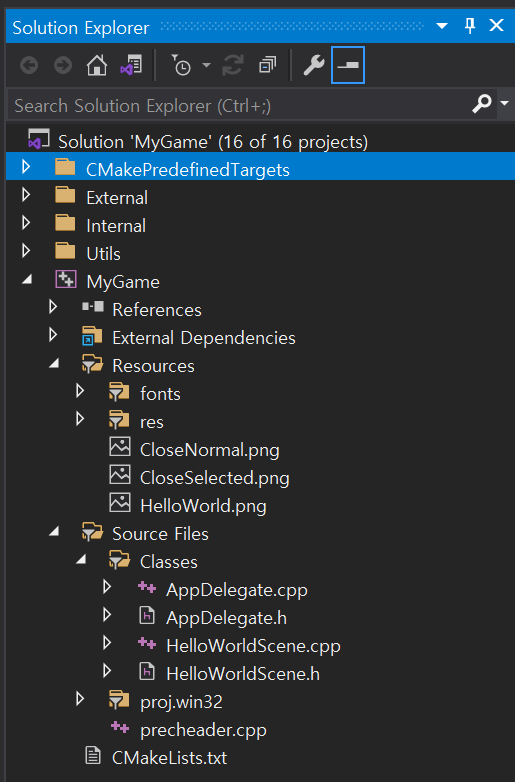Click the magnifier search icon

(x=482, y=104)
